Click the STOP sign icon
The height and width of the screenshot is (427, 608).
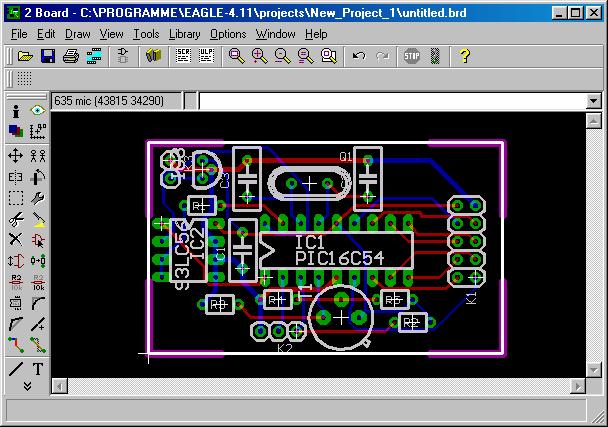click(412, 56)
